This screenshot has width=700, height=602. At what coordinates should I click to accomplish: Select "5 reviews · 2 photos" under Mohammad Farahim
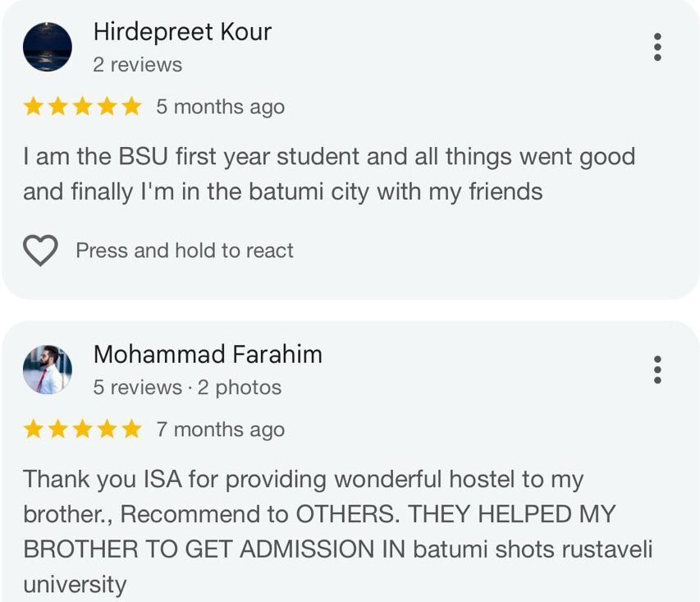[x=187, y=388]
